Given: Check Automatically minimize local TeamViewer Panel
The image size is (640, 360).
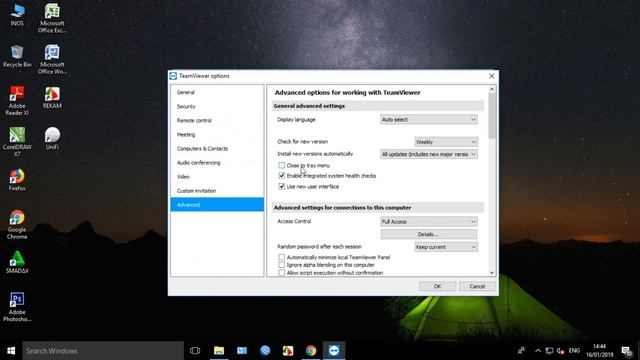Looking at the screenshot, I should tap(282, 257).
